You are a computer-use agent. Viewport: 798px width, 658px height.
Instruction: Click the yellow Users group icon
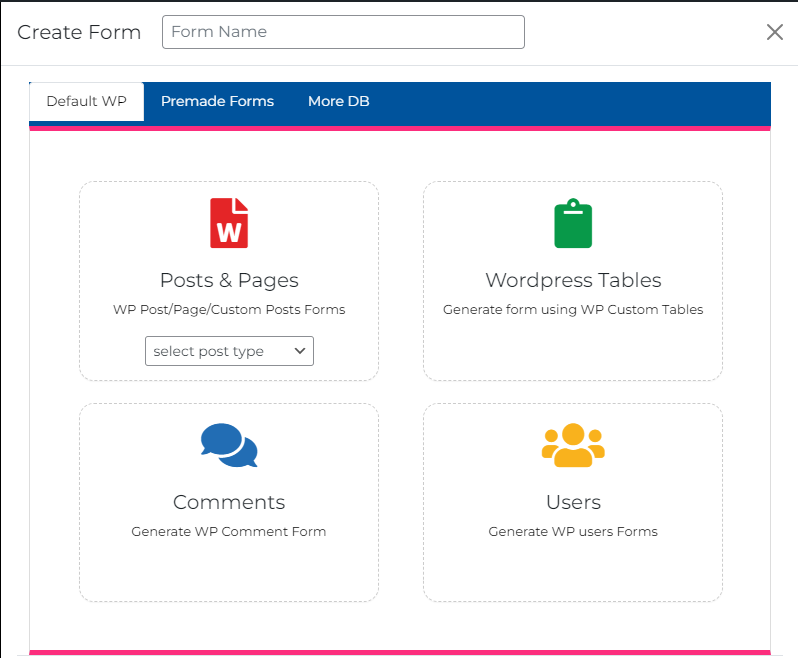tap(573, 445)
